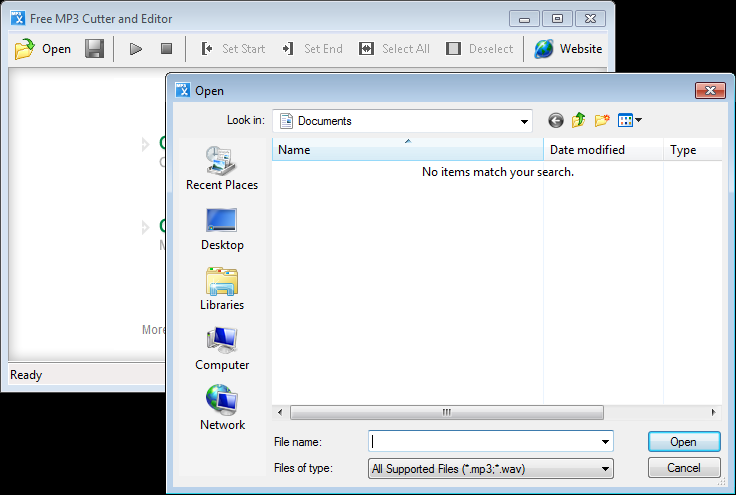Viewport: 736px width, 495px height.
Task: Click the Up One Level folder icon
Action: point(579,121)
